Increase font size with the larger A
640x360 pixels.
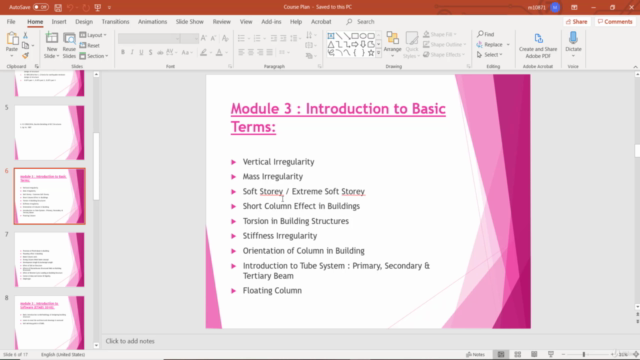click(204, 38)
